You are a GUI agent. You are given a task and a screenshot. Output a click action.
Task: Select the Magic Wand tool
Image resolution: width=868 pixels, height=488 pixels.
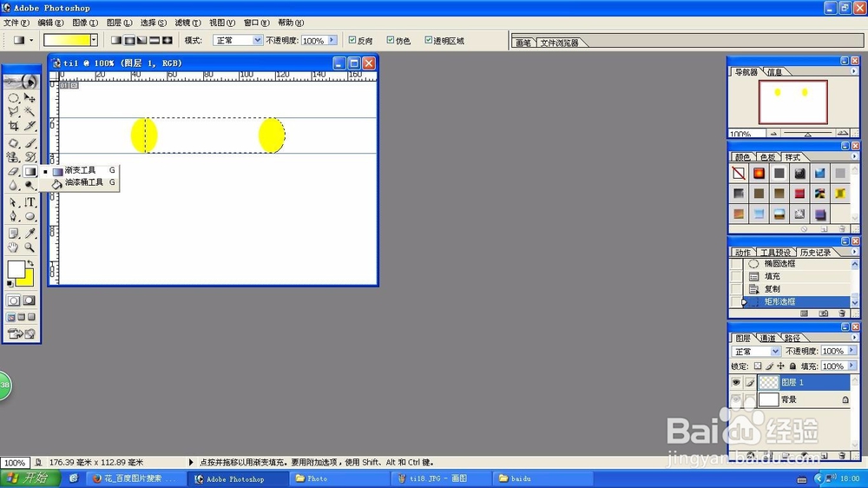(30, 112)
